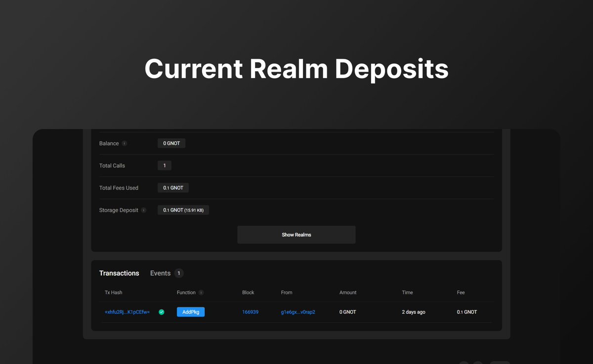Switch to the Events tab

[x=161, y=273]
